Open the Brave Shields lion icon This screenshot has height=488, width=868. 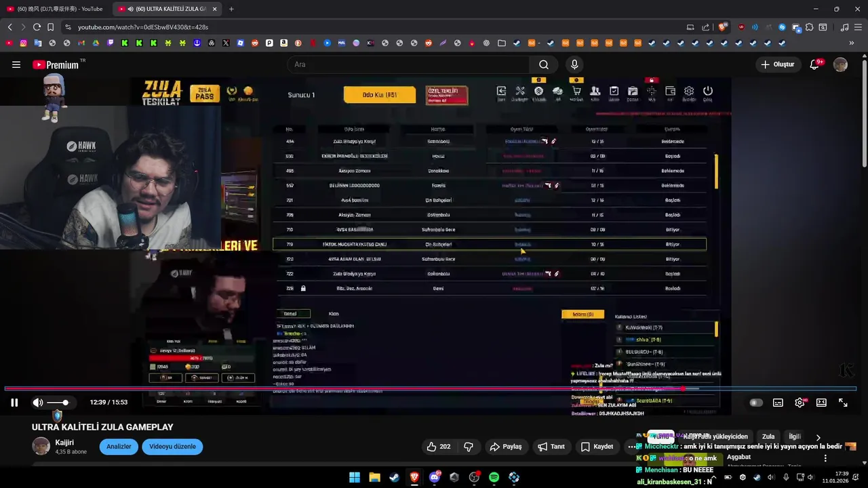[723, 27]
